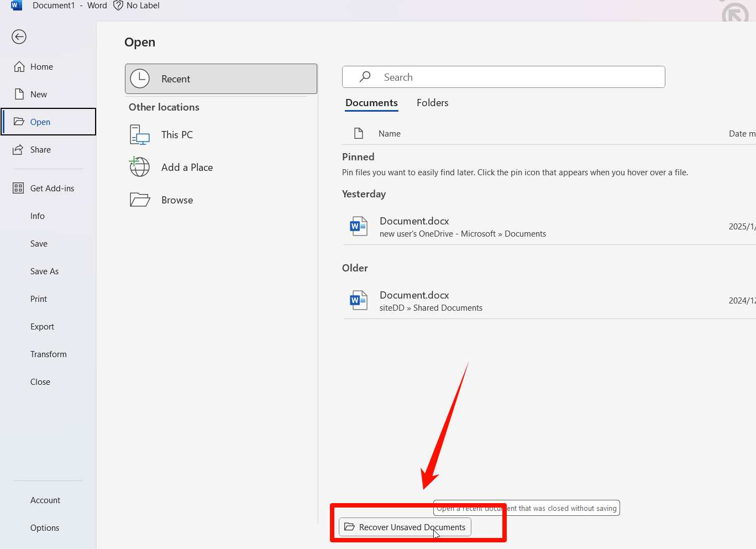Click the Browse folder icon
The image size is (756, 549).
click(x=140, y=200)
